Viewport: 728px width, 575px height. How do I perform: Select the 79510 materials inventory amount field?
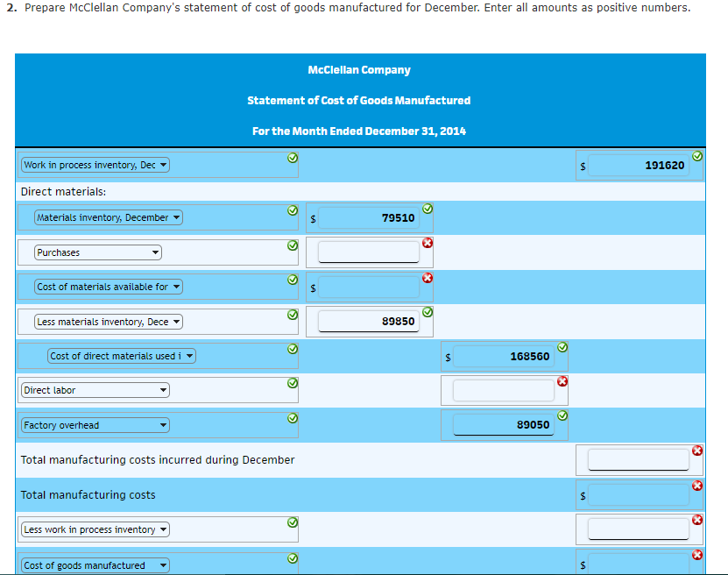(368, 218)
